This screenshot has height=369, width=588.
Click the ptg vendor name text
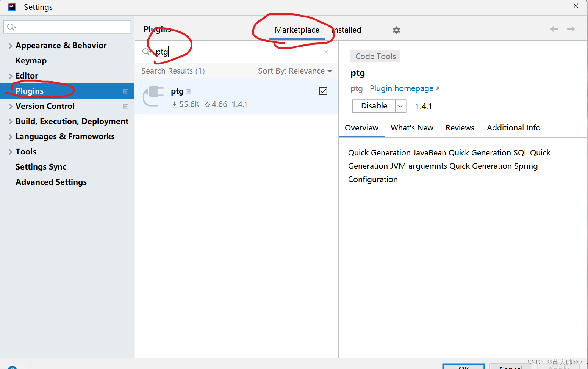tap(357, 88)
